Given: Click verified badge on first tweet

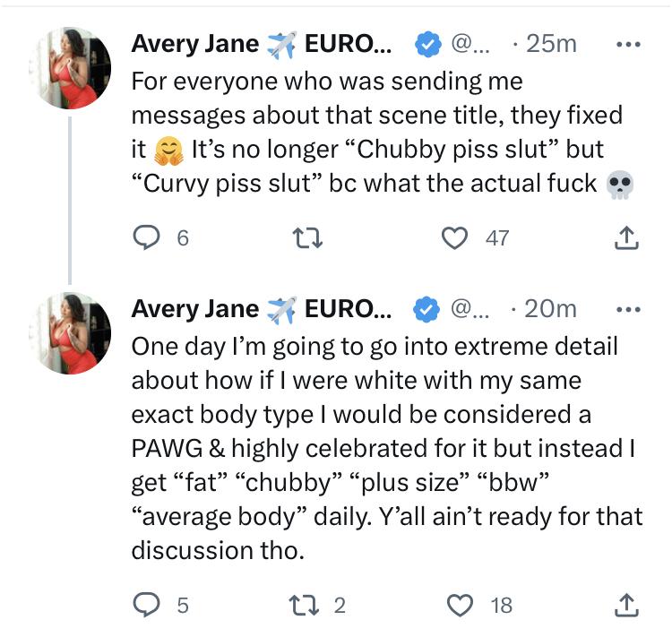Looking at the screenshot, I should coord(426,43).
